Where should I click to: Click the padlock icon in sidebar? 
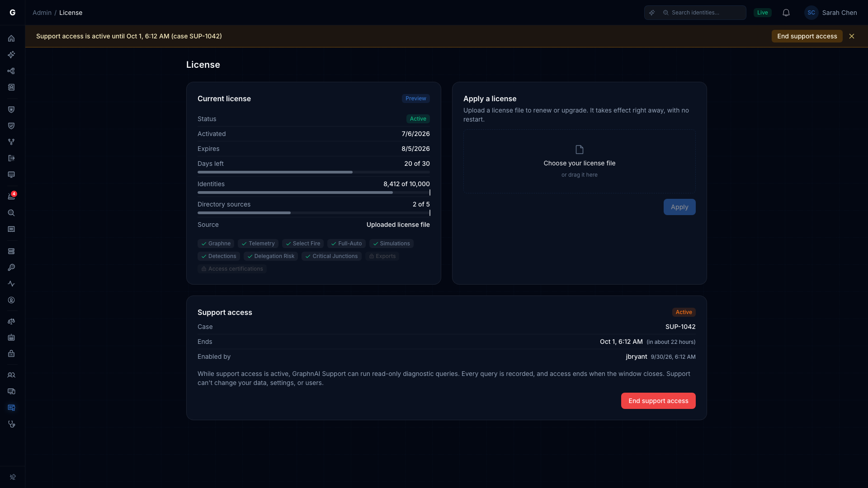[11, 354]
